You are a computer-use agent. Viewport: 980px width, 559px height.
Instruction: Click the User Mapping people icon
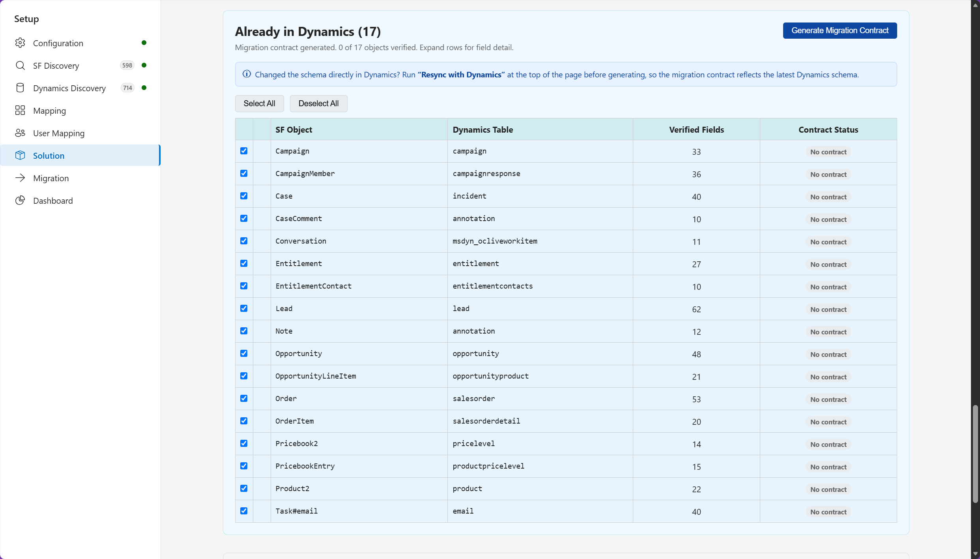click(x=20, y=133)
